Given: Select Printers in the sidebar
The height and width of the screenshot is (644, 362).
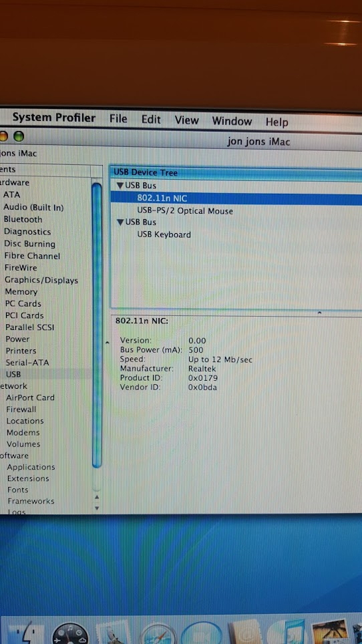Looking at the screenshot, I should click(x=21, y=351).
